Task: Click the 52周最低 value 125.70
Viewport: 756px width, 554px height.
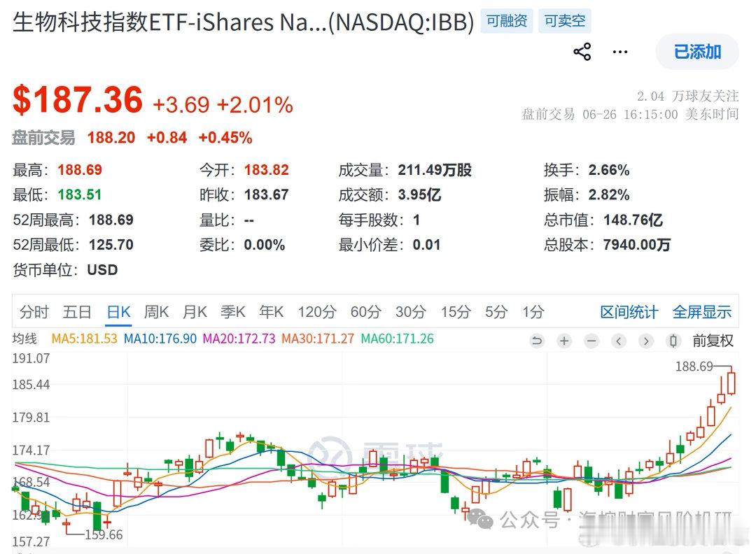Action: click(111, 245)
